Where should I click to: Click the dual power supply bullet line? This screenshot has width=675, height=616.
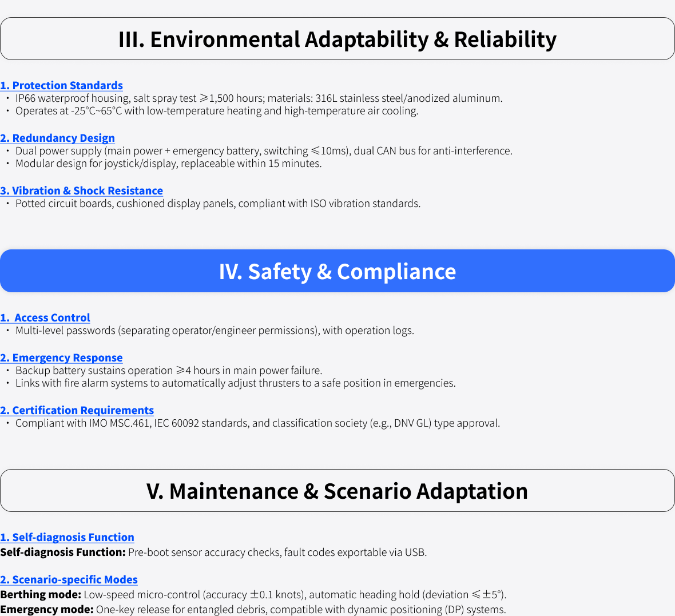(264, 150)
